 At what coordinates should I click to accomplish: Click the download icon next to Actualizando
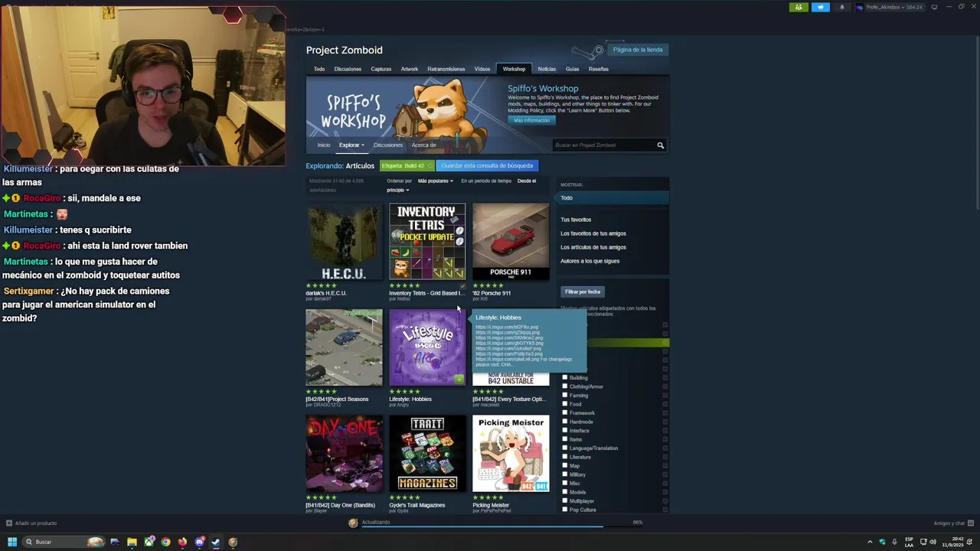(353, 523)
